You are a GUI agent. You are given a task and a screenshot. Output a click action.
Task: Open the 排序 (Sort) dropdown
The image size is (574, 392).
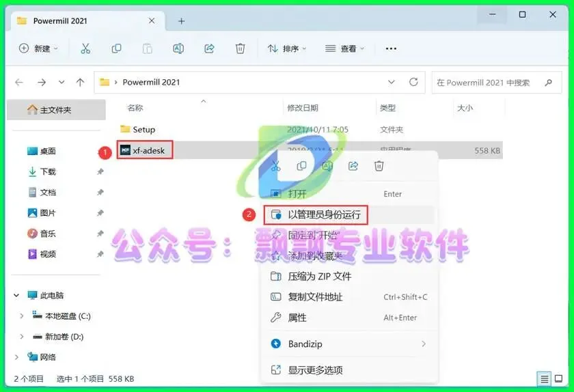[287, 48]
